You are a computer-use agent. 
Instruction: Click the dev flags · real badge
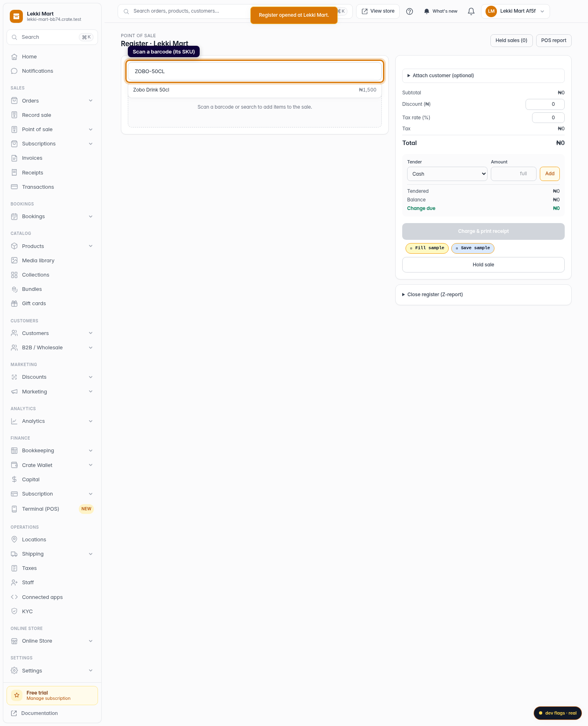(x=558, y=713)
